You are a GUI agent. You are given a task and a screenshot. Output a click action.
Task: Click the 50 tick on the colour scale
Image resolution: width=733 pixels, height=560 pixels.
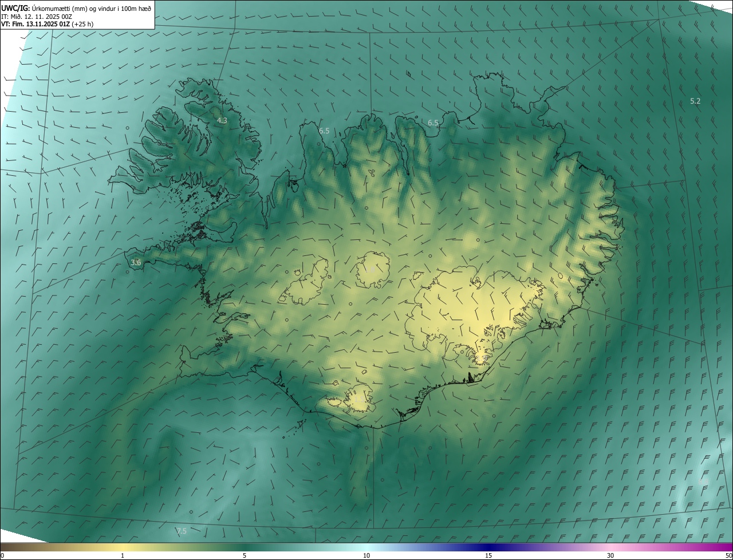(x=728, y=555)
